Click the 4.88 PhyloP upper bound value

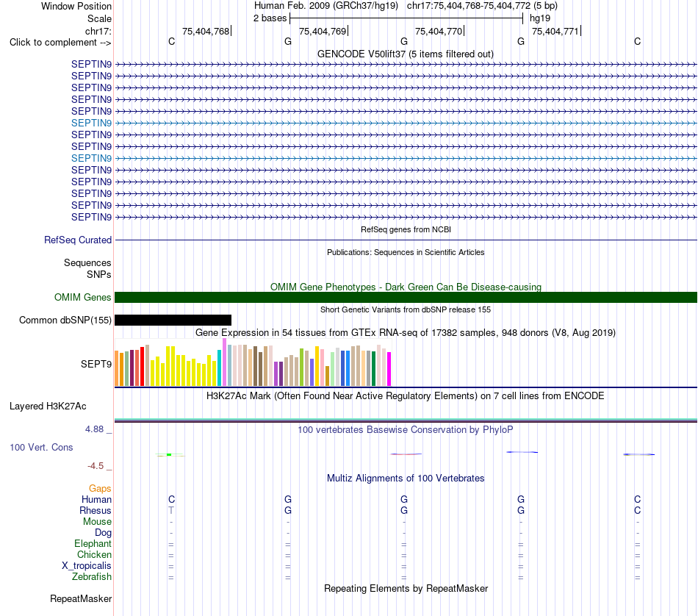tap(94, 429)
